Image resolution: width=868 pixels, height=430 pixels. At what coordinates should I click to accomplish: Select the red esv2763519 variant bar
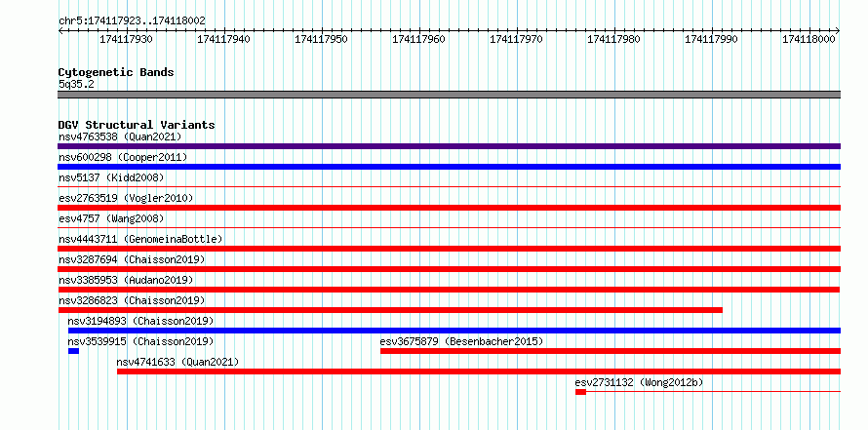point(449,208)
